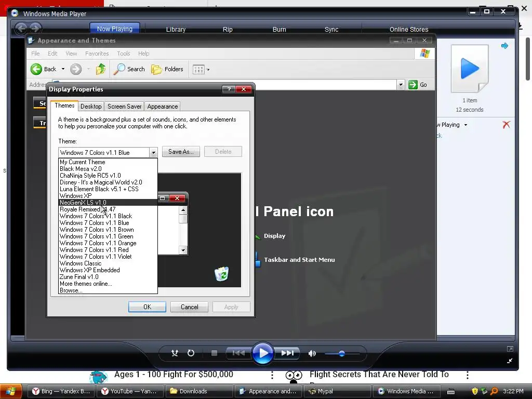532x399 pixels.
Task: Expand the address bar dropdown arrow
Action: point(401,85)
